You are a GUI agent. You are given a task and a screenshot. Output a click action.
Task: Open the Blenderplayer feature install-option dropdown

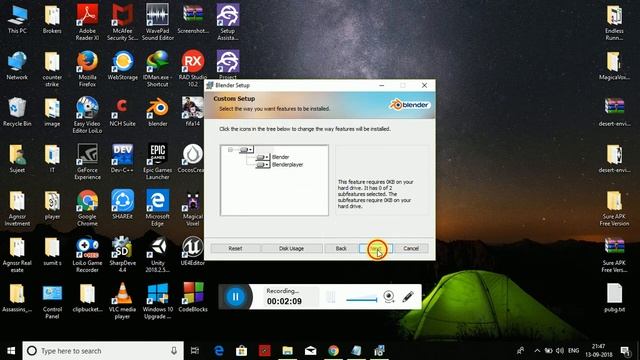[x=262, y=165]
